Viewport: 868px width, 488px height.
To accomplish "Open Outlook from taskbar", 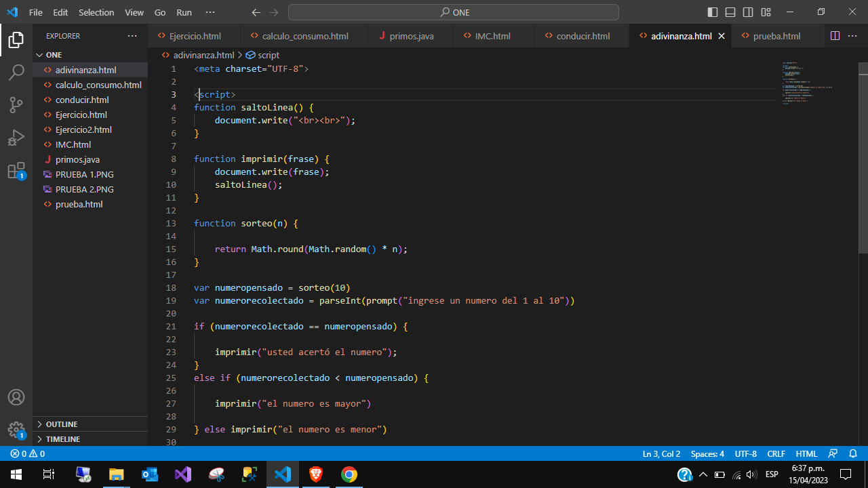I will (x=150, y=474).
